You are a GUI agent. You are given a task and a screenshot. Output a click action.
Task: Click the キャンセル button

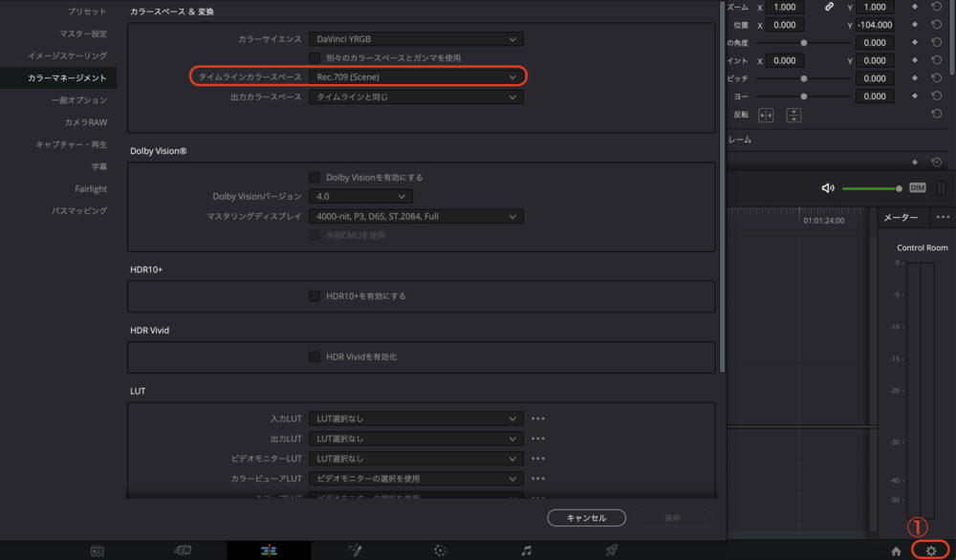[586, 517]
